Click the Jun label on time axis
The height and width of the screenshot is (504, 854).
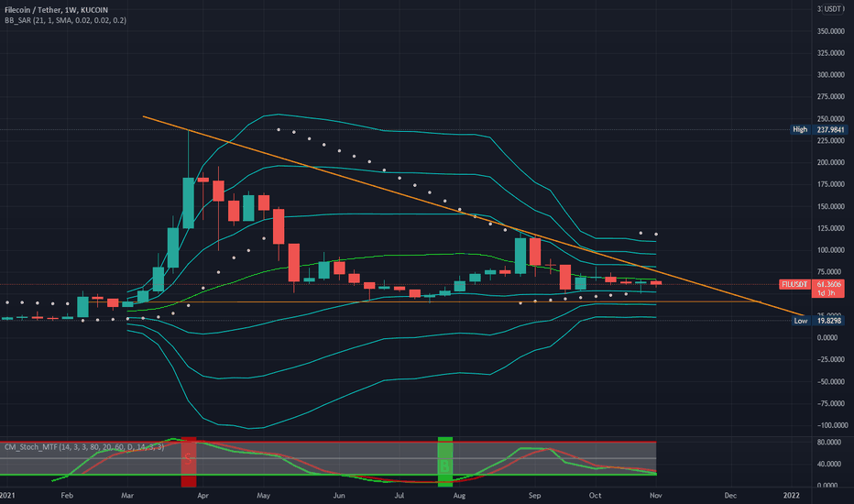[x=339, y=495]
